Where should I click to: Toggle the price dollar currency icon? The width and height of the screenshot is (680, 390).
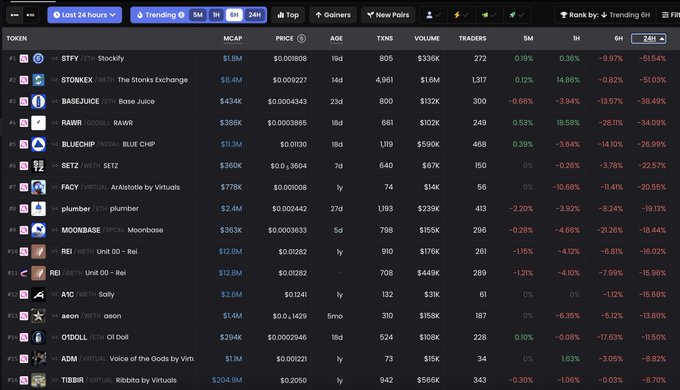[x=301, y=39]
